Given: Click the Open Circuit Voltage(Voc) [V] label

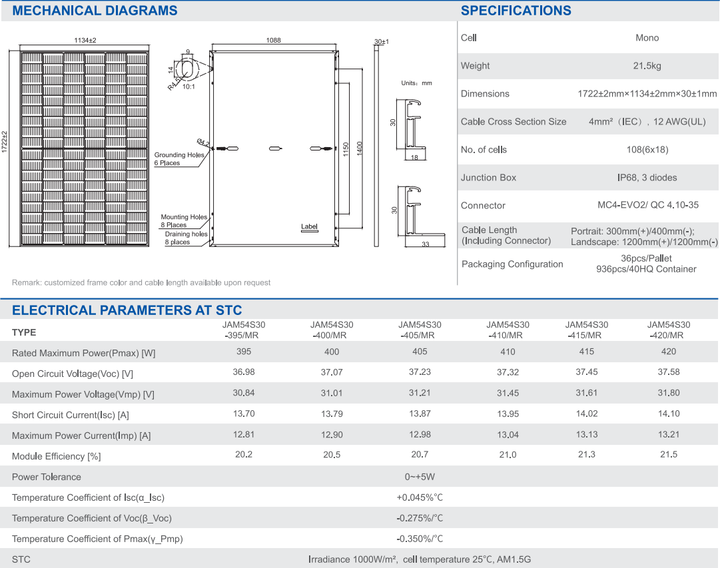Looking at the screenshot, I should click(x=73, y=374).
